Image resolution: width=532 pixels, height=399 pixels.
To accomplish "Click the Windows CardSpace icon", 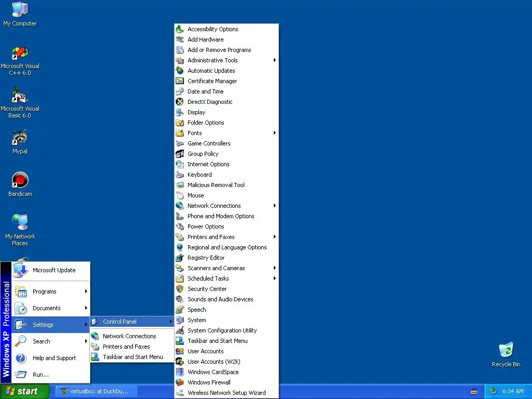I will click(x=180, y=372).
